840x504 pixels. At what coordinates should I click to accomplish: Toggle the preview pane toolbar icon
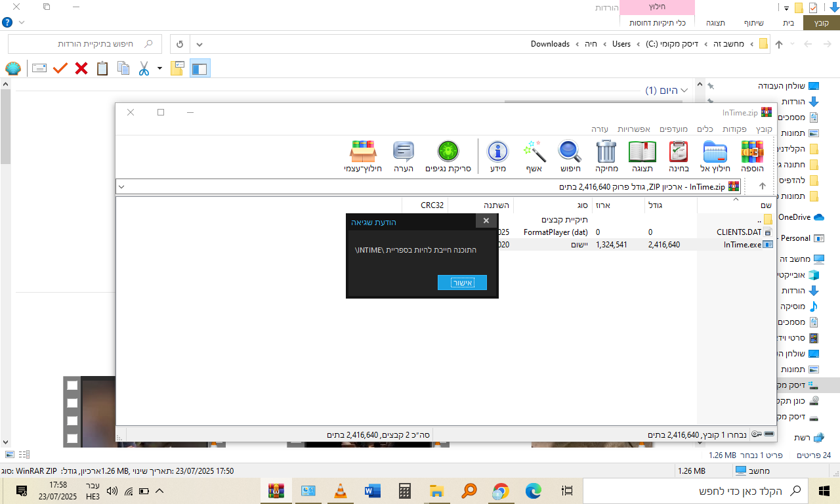click(x=199, y=68)
